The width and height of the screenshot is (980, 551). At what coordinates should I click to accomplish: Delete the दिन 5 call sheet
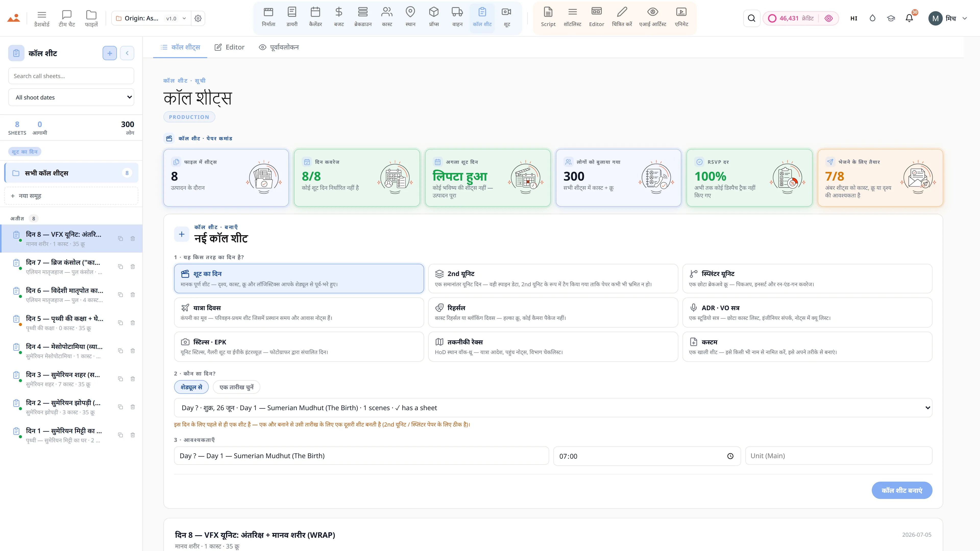coord(133,323)
